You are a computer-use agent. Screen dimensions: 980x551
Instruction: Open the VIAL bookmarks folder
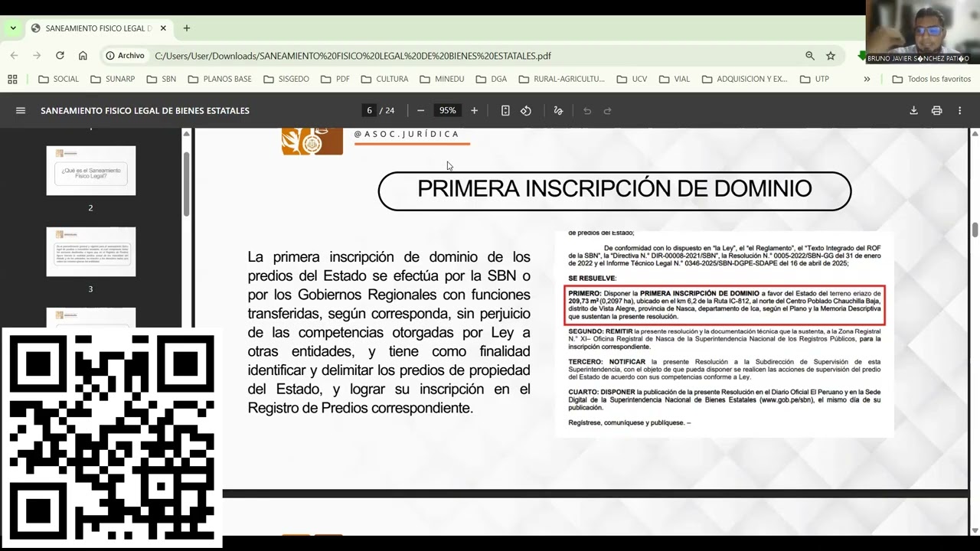click(x=674, y=79)
